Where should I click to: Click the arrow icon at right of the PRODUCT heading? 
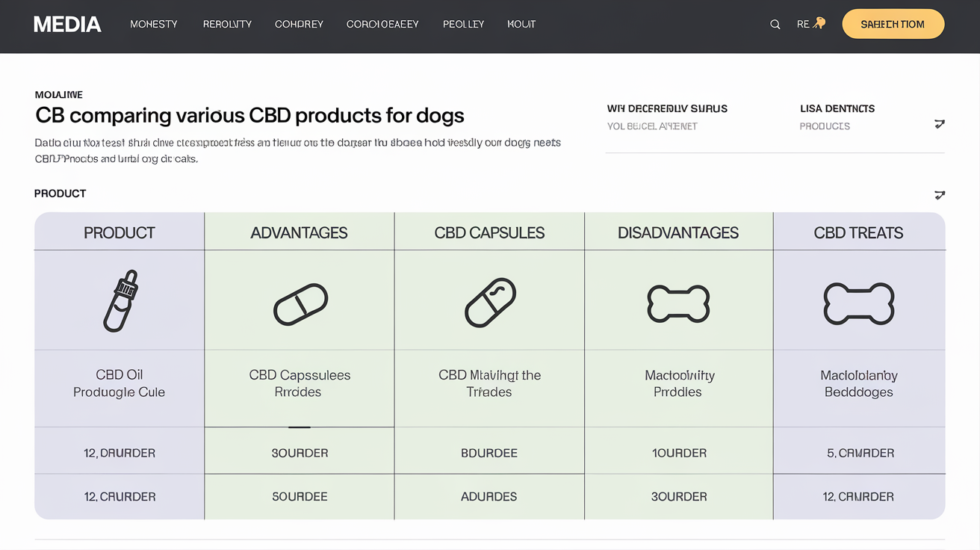(940, 195)
